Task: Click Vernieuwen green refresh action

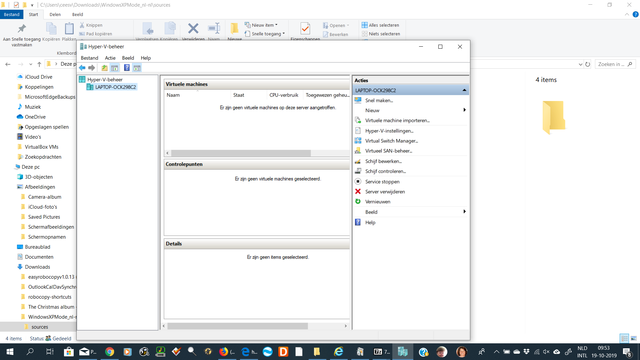Action: point(378,202)
